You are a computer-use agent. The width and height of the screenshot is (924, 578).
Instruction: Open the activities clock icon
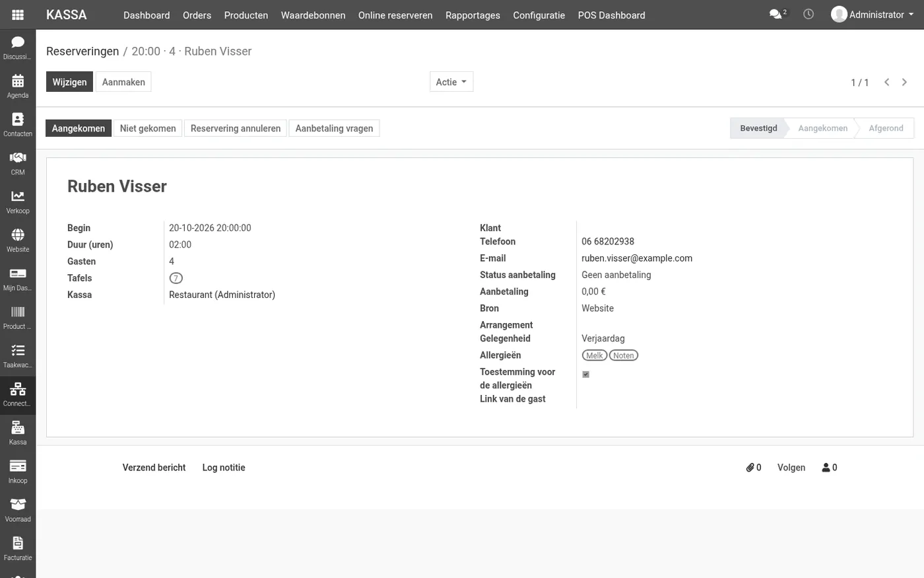(x=808, y=14)
